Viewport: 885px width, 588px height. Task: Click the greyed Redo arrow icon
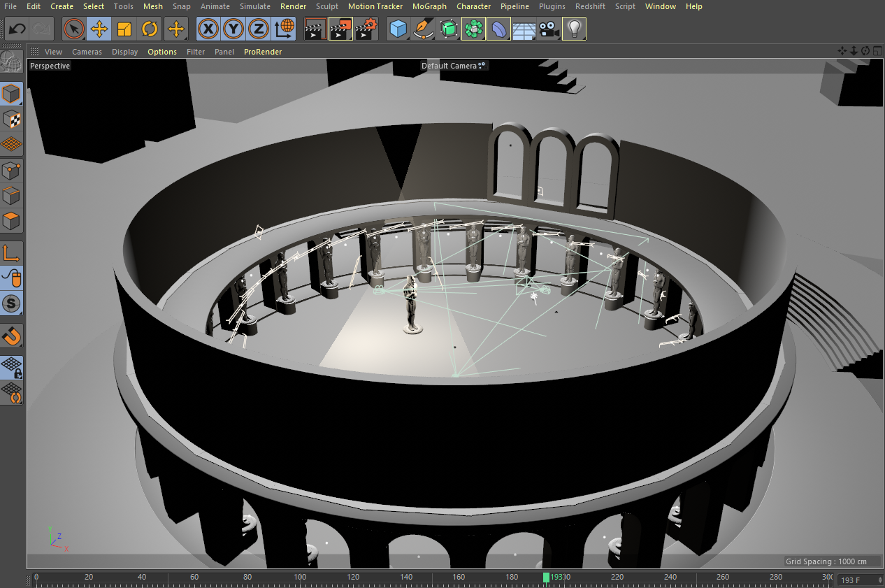click(x=42, y=29)
